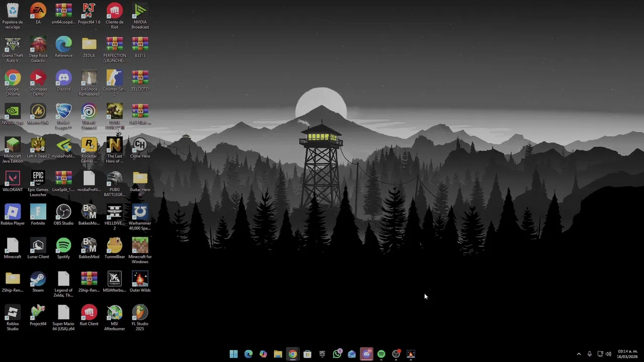Viewport: 644px width, 362px height.
Task: Select the LiveSplit archive icon
Action: pos(63,181)
